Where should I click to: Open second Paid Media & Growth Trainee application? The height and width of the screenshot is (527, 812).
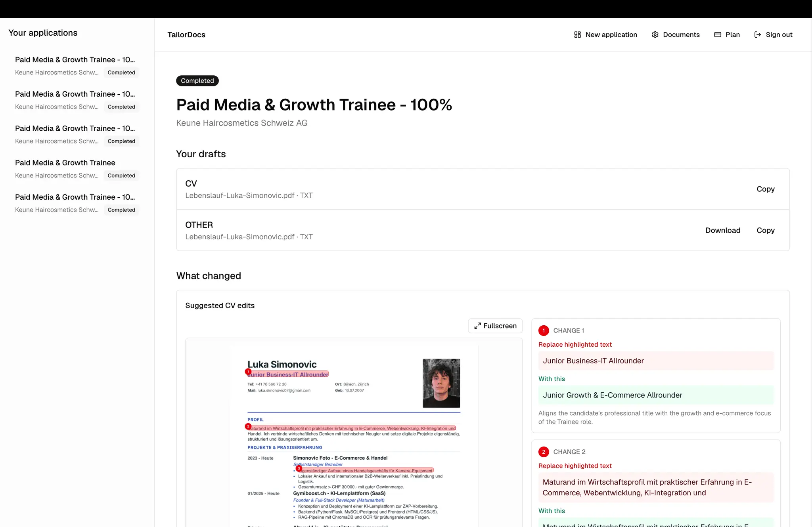click(77, 100)
